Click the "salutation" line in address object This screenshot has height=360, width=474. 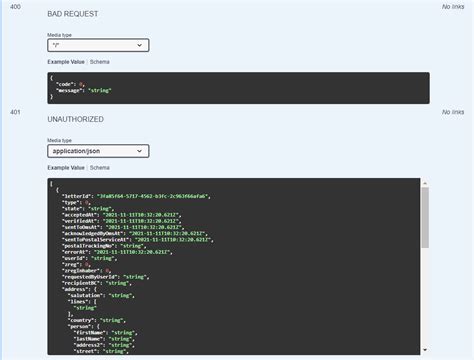pos(101,295)
